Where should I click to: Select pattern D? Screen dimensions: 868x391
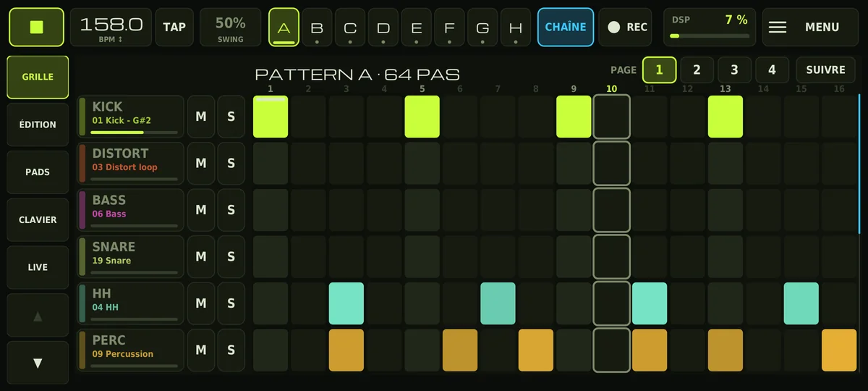[383, 27]
